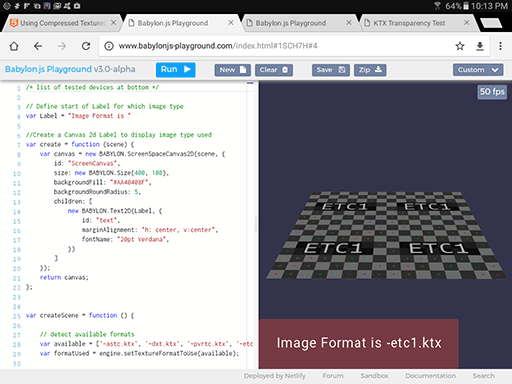Click the Clear code button
The width and height of the screenshot is (512, 384).
274,70
